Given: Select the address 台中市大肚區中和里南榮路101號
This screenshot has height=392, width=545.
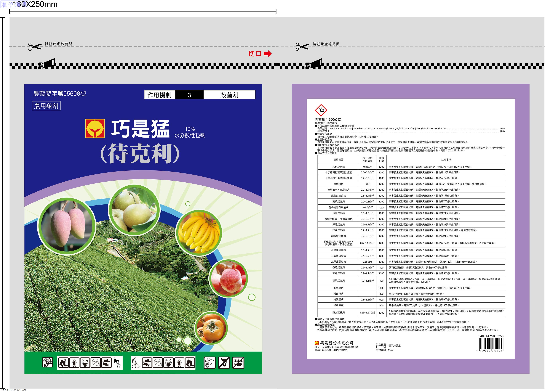Looking at the screenshot, I should [x=340, y=347].
